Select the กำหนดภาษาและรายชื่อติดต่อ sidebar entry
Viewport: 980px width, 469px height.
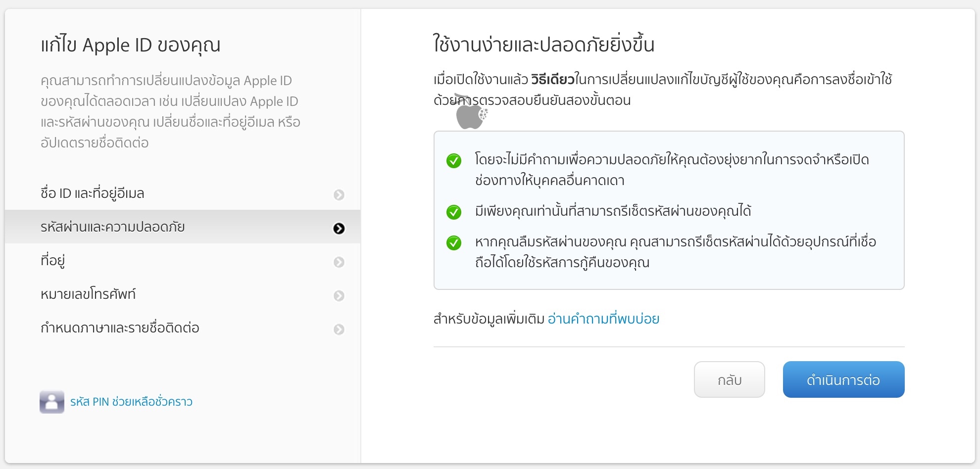[x=120, y=328]
